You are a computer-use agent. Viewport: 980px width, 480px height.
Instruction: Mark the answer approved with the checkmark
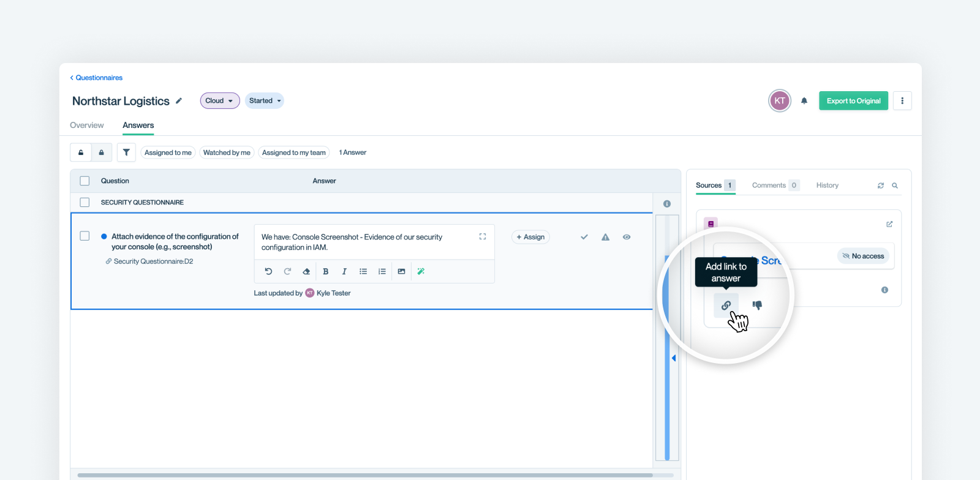(x=584, y=237)
